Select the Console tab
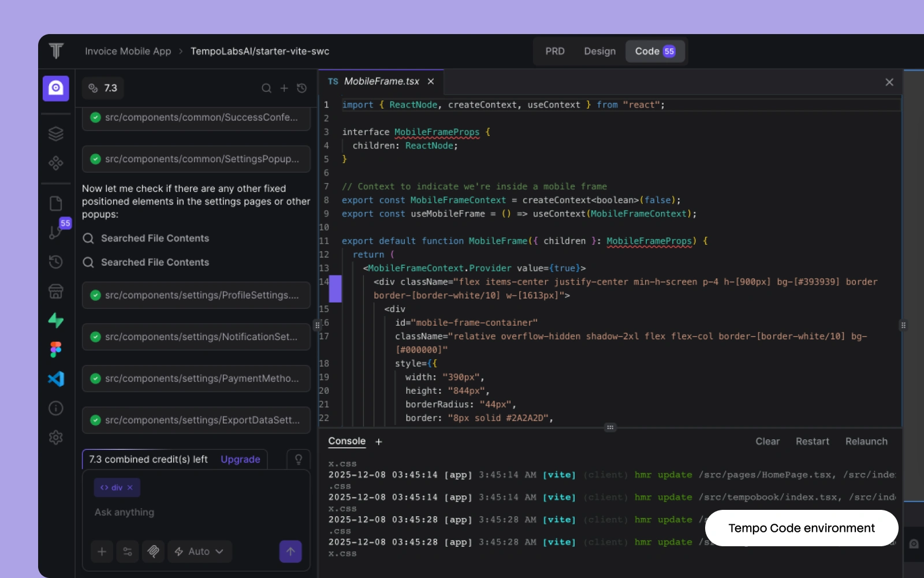 [x=347, y=441]
